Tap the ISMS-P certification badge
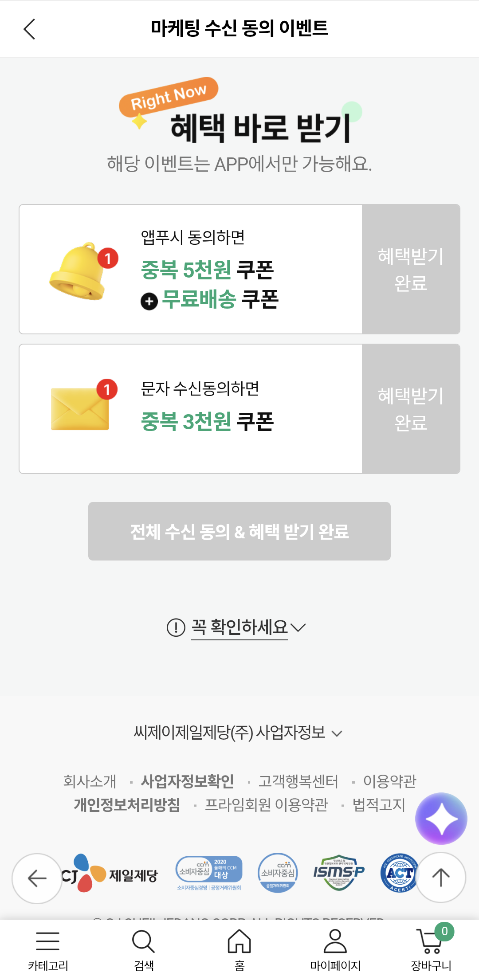The width and height of the screenshot is (479, 980). [x=338, y=873]
